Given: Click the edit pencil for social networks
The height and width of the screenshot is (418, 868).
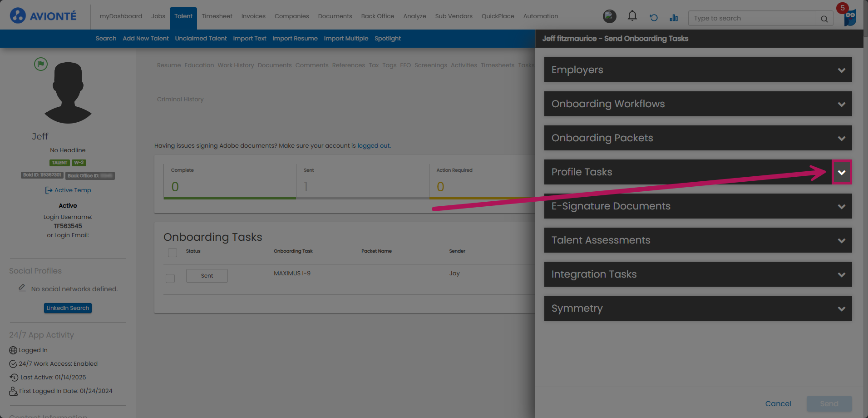Looking at the screenshot, I should tap(22, 288).
